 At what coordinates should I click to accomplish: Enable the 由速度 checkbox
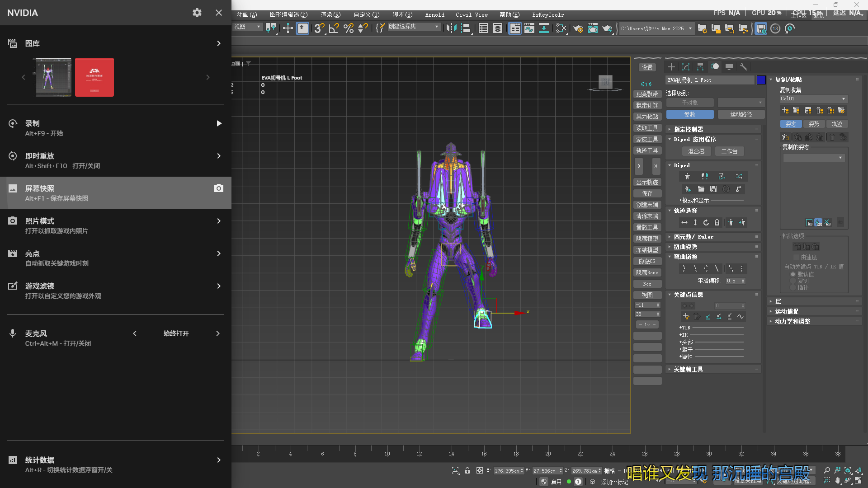pos(796,257)
